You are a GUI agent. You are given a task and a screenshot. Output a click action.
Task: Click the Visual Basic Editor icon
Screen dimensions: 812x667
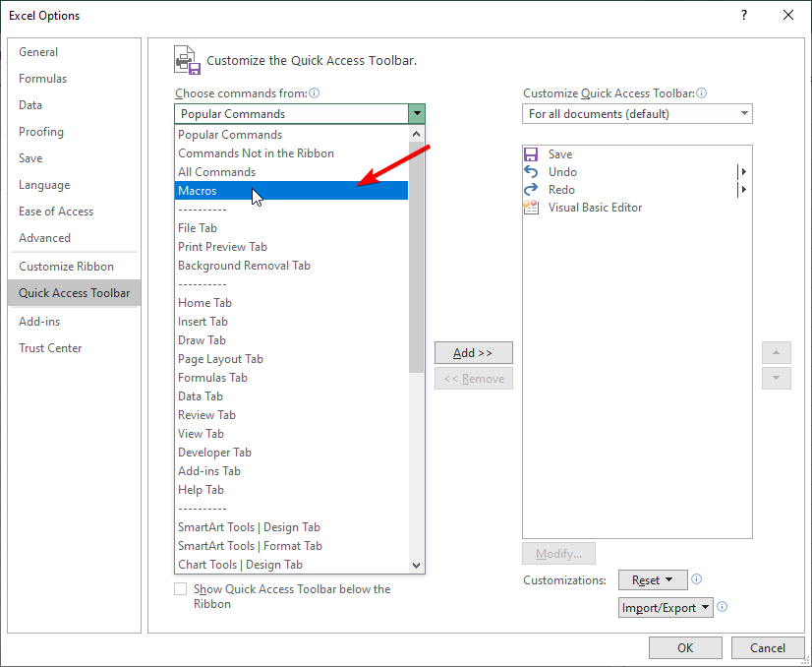[x=531, y=208]
